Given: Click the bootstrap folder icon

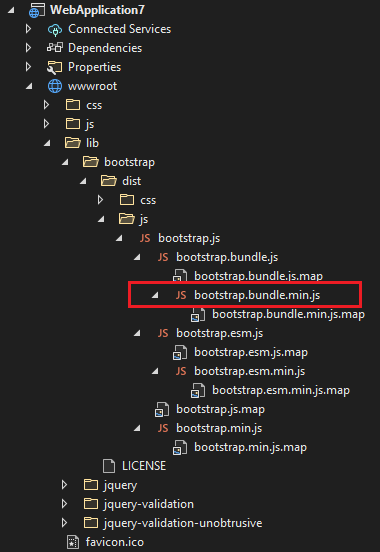Looking at the screenshot, I should (91, 162).
